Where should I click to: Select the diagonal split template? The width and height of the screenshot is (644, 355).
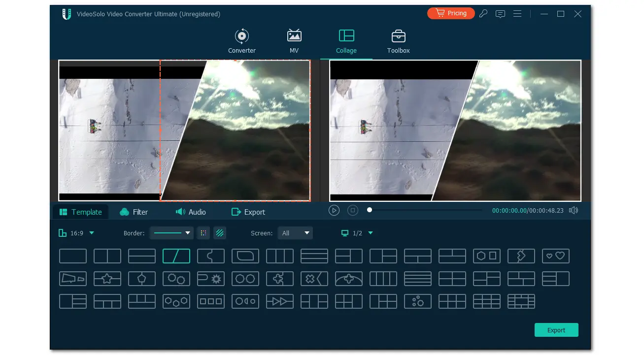tap(176, 256)
